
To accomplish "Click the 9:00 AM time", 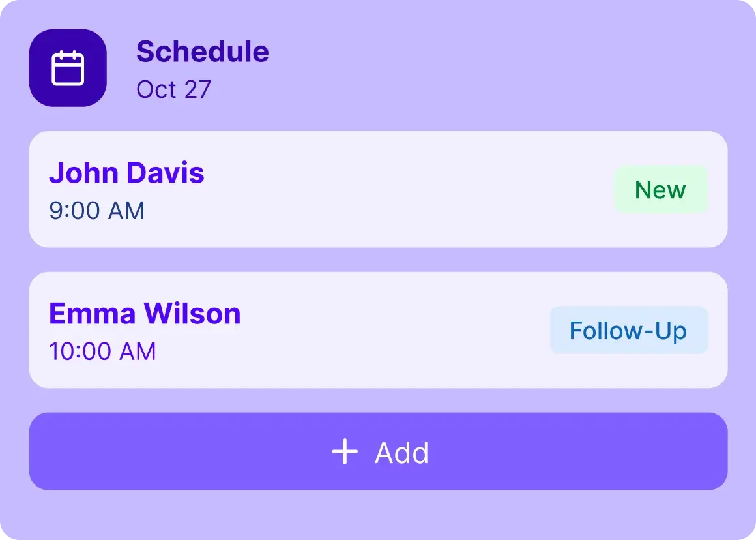I will click(96, 211).
